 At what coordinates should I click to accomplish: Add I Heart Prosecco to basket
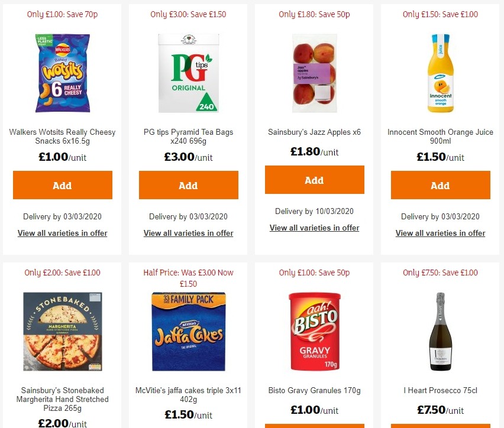[x=440, y=427]
